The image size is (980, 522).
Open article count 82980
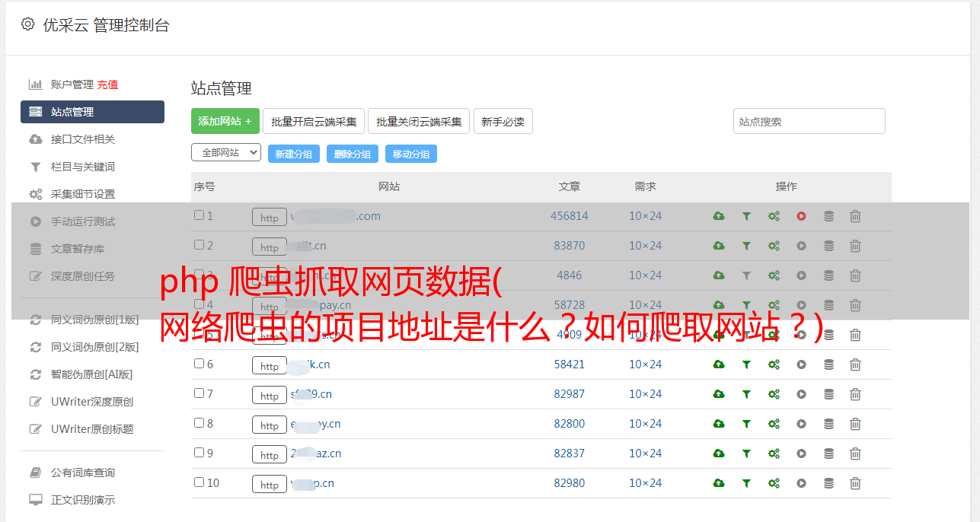point(570,483)
